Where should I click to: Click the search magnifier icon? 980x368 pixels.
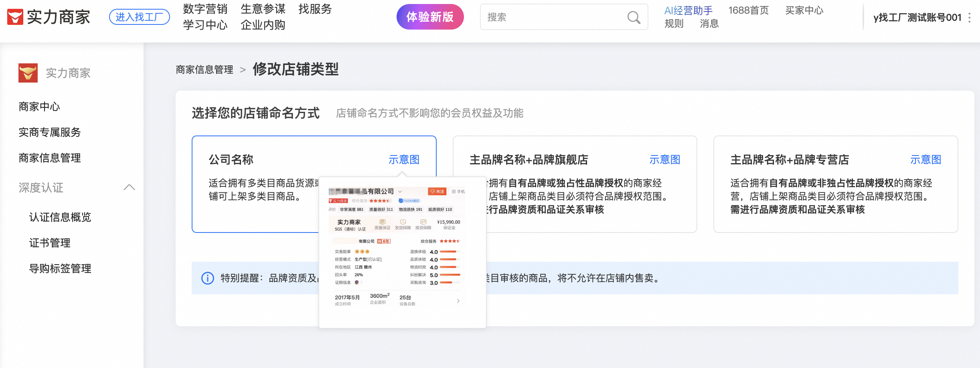pos(634,17)
